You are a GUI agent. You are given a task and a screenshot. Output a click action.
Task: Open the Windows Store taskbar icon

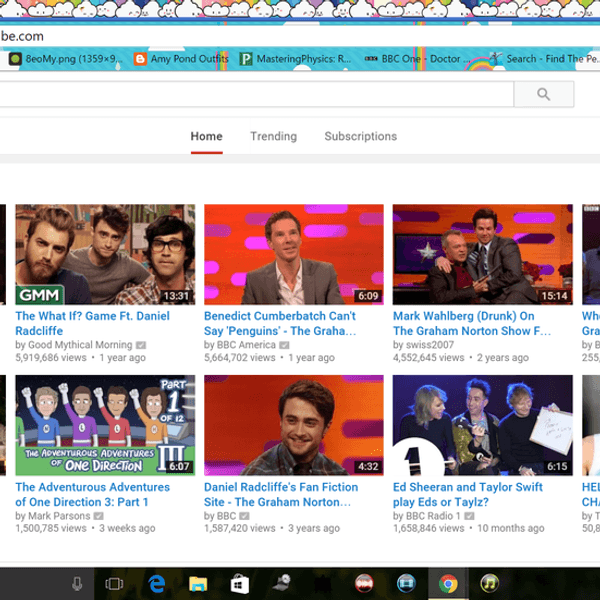[x=240, y=584]
